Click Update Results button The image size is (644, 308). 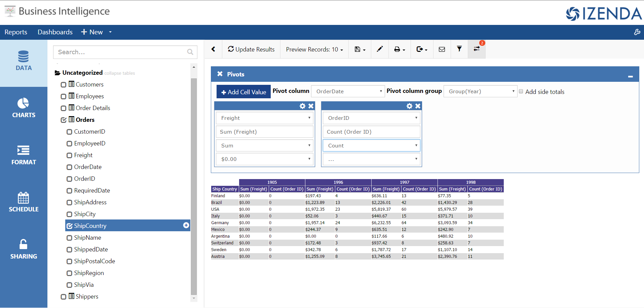coord(251,49)
